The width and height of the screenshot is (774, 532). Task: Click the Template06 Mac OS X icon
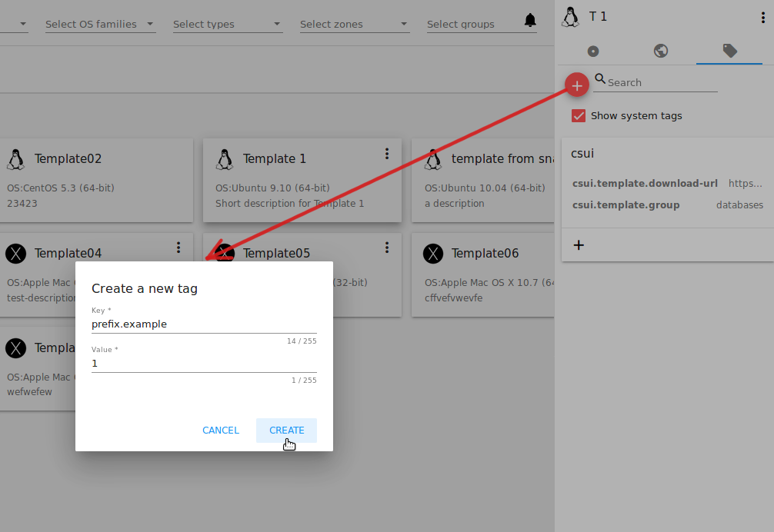coord(433,254)
